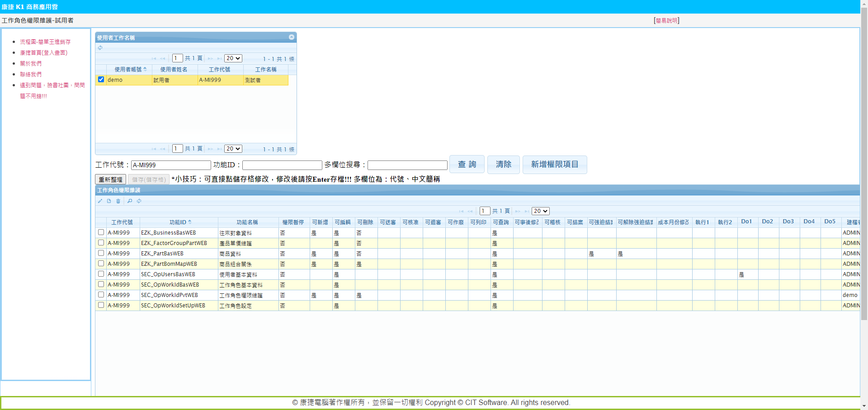Open top rows-per-page dropdown in user grid
Image resolution: width=868 pixels, height=410 pixels.
point(233,58)
